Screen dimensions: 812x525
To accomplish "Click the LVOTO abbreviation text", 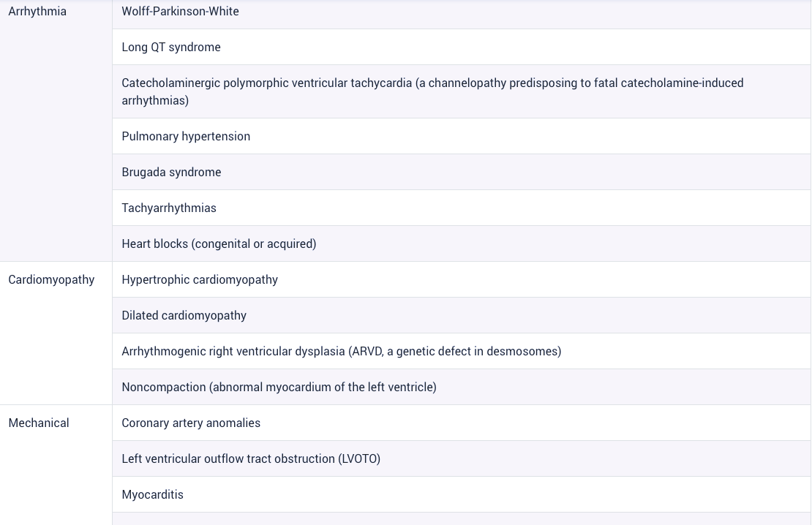I will tap(359, 458).
